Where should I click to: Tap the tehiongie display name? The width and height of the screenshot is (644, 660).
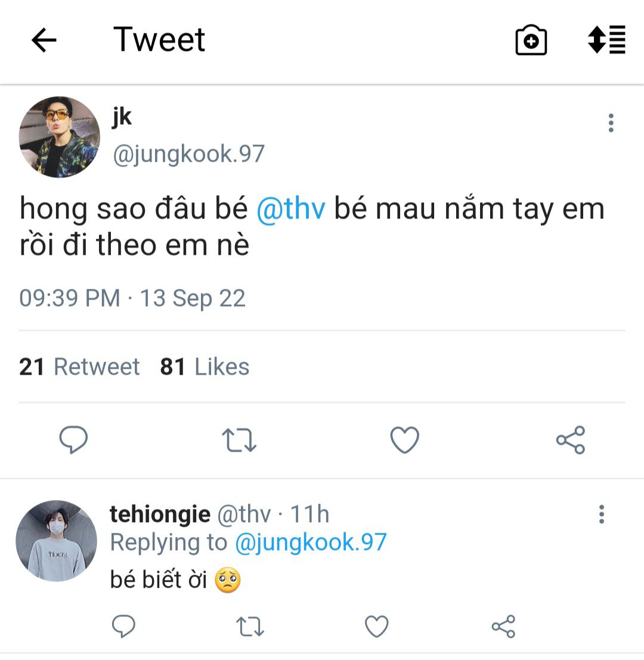(x=160, y=514)
